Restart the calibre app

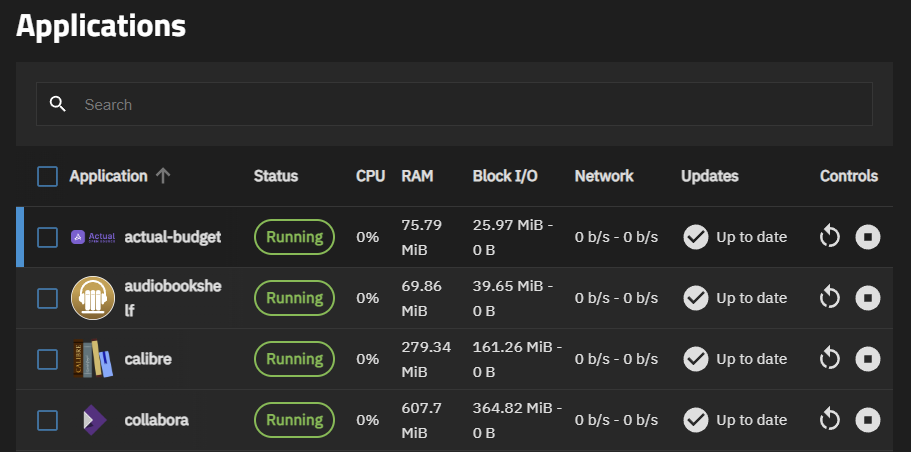pyautogui.click(x=830, y=359)
